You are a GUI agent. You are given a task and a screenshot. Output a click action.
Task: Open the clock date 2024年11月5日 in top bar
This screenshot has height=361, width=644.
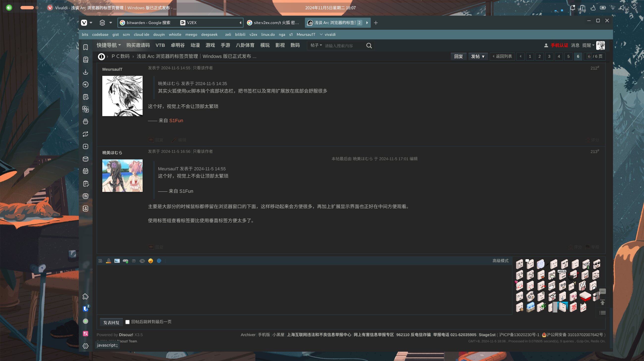pos(330,8)
